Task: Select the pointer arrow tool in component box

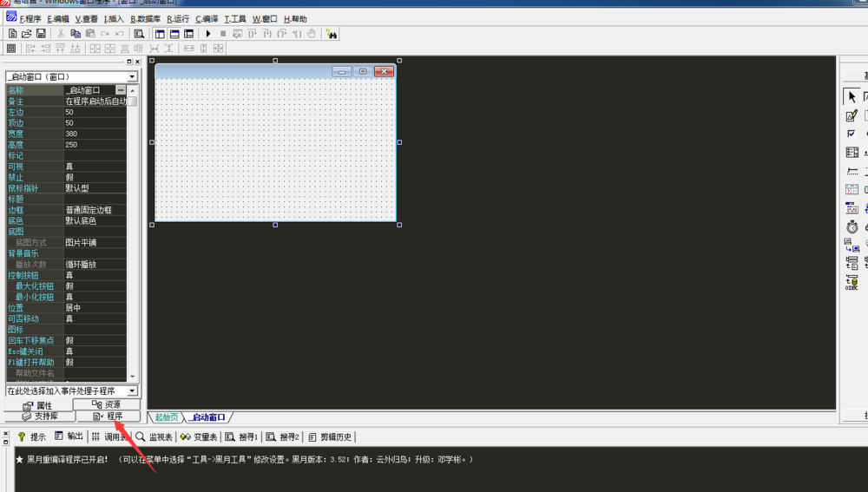Action: [x=852, y=96]
